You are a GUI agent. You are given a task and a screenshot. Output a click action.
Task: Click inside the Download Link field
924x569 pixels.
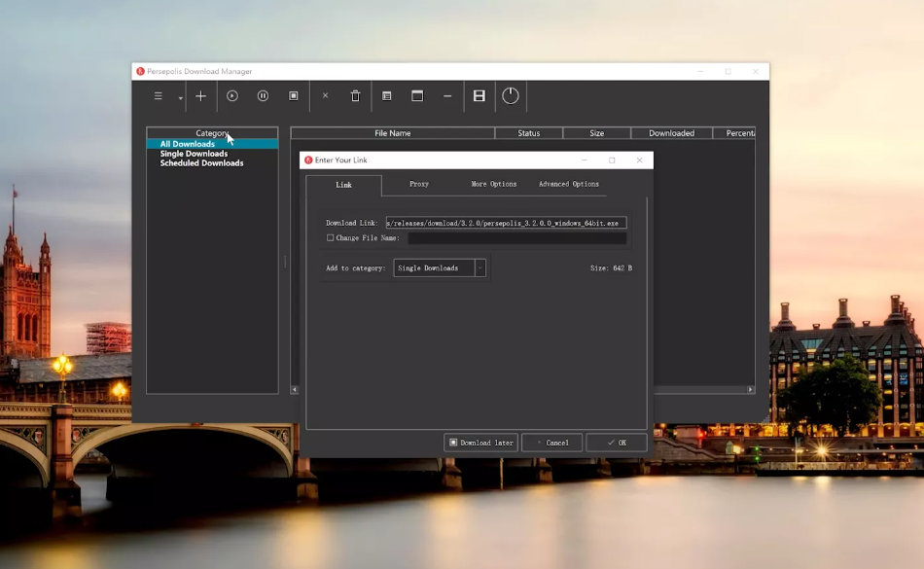pos(505,223)
